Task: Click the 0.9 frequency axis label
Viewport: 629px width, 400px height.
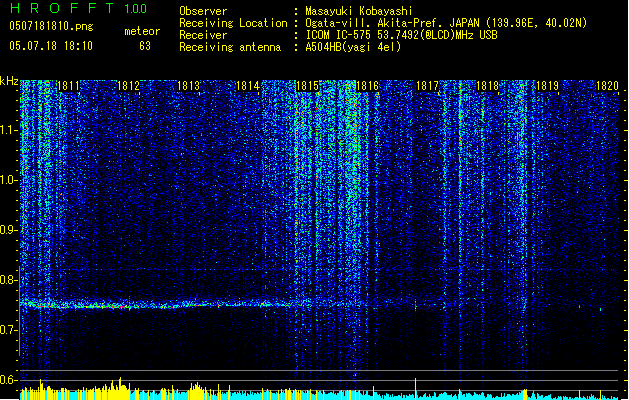Action: point(9,230)
